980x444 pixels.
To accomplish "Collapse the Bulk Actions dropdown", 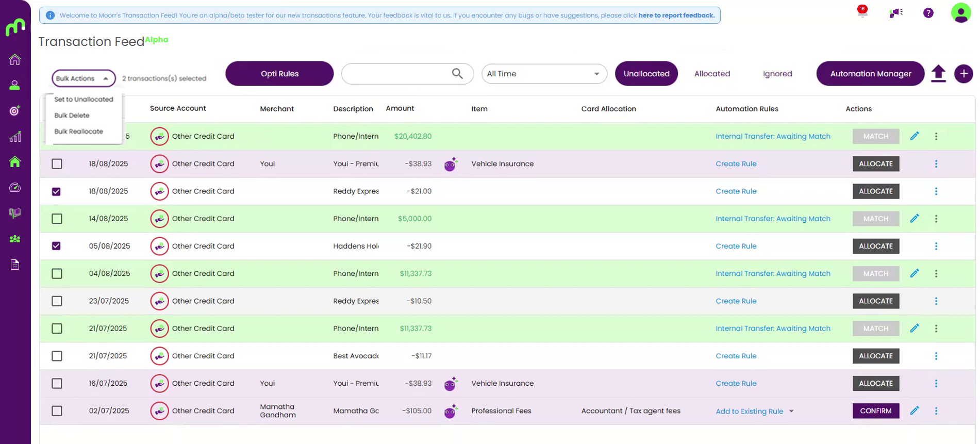I will 84,78.
